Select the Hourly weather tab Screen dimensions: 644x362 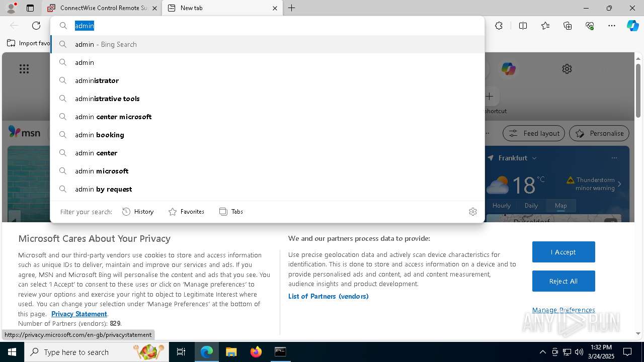(x=502, y=205)
